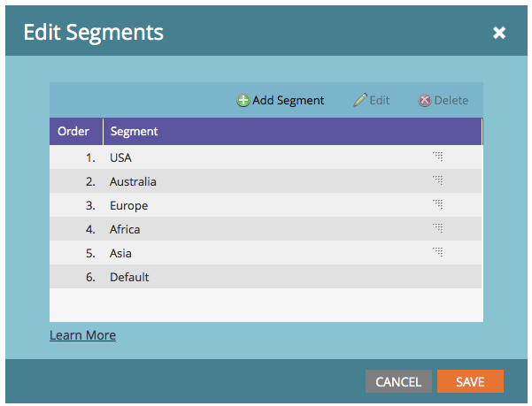
Task: Click the Add Segment label
Action: pos(288,100)
